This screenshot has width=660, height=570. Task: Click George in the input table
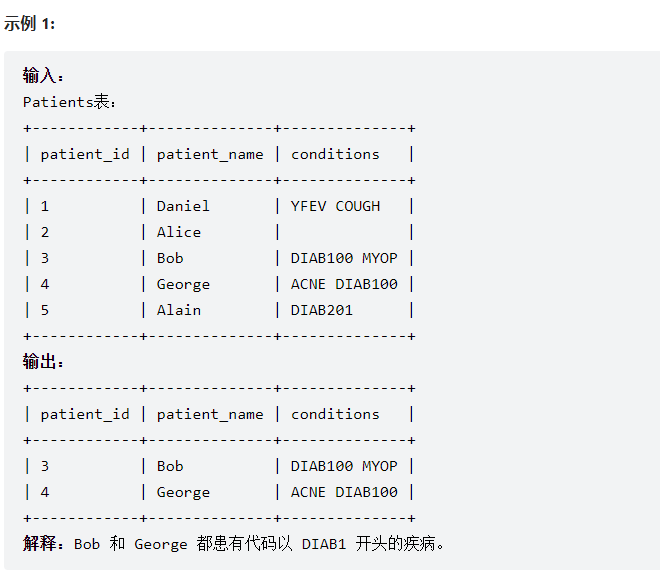(x=183, y=285)
